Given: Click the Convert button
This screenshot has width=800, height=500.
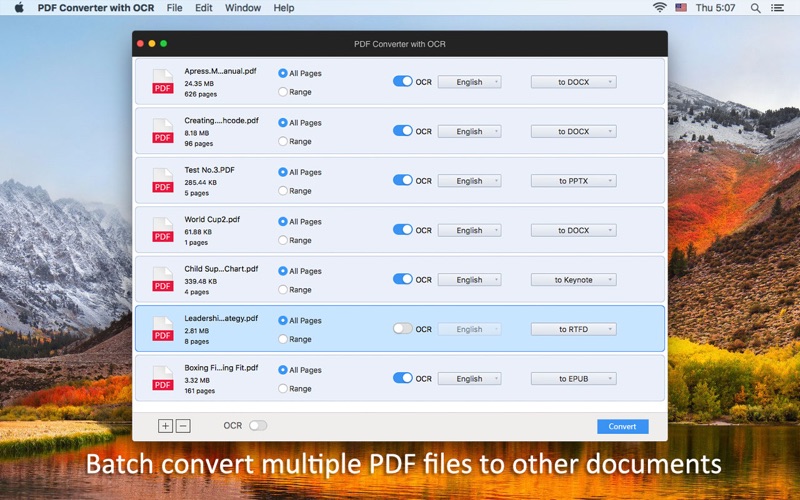Looking at the screenshot, I should tap(622, 426).
